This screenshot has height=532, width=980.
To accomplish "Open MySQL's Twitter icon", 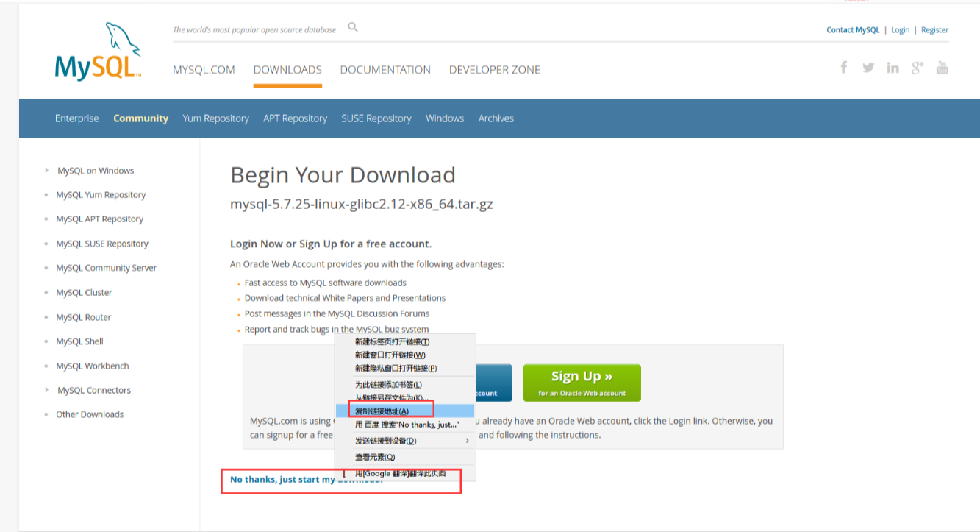I will [868, 68].
